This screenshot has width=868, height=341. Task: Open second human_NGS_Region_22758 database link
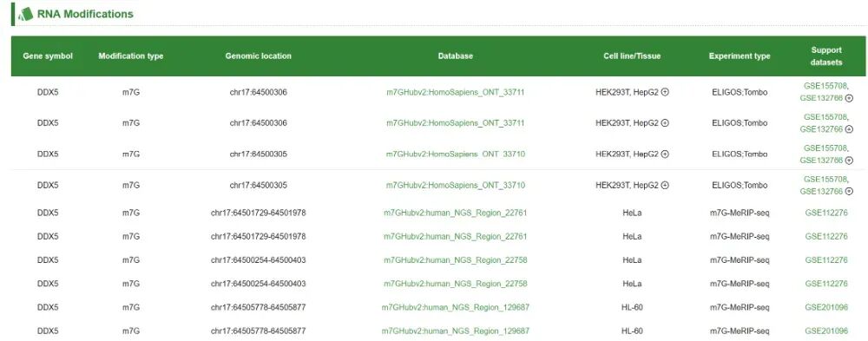click(x=455, y=284)
